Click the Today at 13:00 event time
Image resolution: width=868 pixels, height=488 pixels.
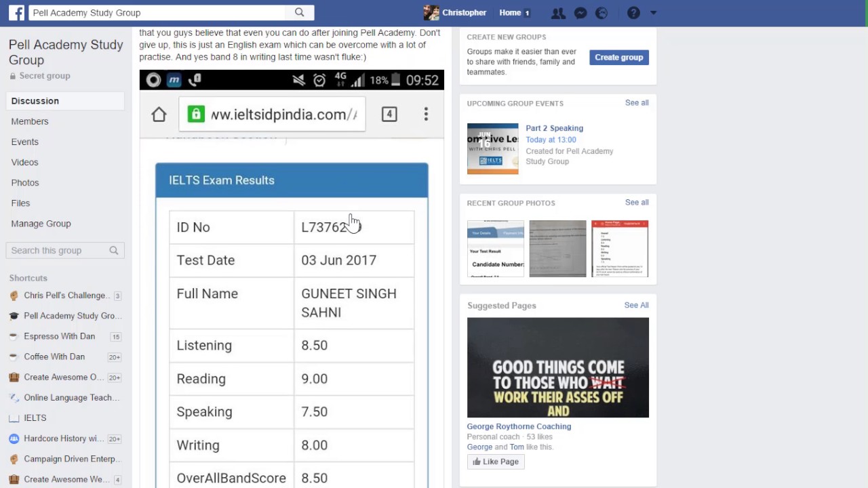click(x=551, y=140)
